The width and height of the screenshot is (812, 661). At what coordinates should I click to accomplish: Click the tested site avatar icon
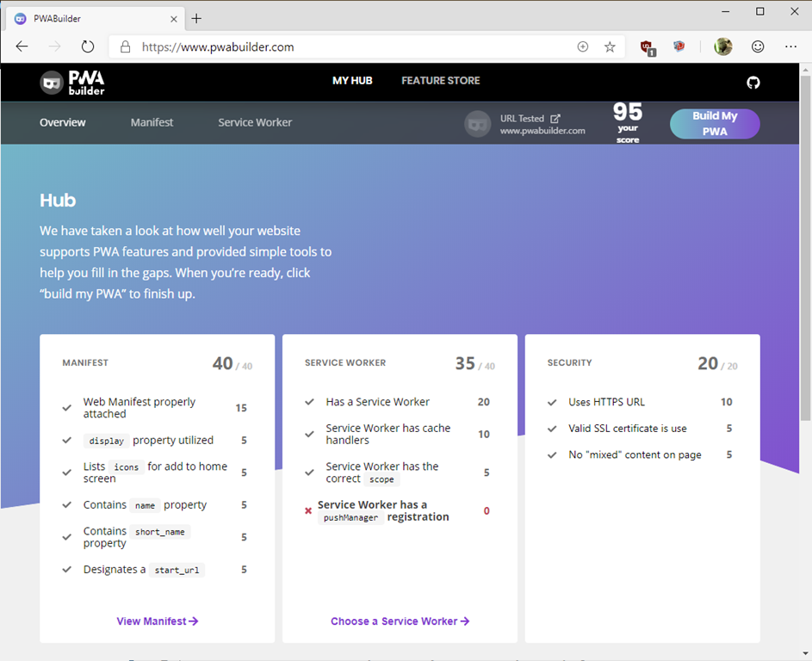tap(477, 124)
